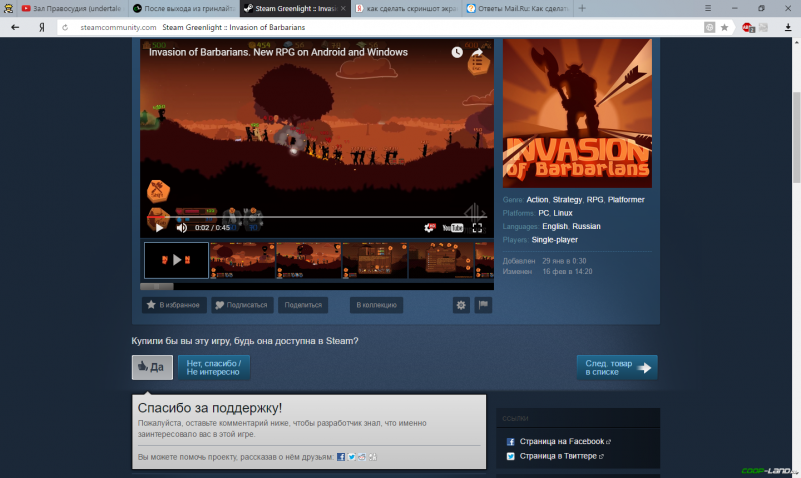
Task: Reload the page with refresh icon
Action: point(65,28)
